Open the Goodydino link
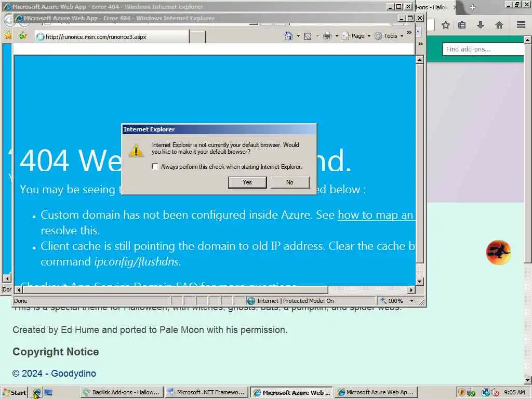 click(73, 373)
